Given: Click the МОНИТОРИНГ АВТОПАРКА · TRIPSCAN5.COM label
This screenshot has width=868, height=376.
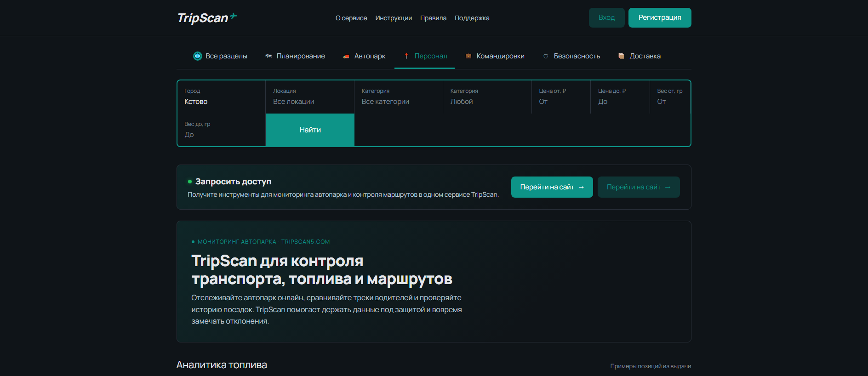Looking at the screenshot, I should point(263,242).
